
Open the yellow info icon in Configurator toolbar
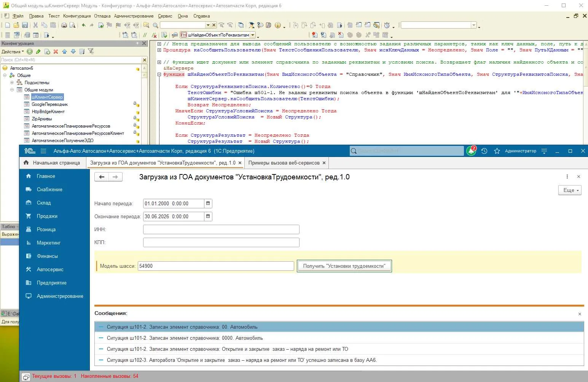point(278,25)
